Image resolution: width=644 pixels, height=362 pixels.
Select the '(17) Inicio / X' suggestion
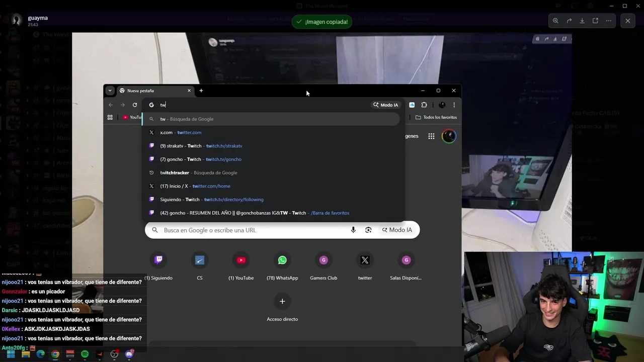point(272,186)
